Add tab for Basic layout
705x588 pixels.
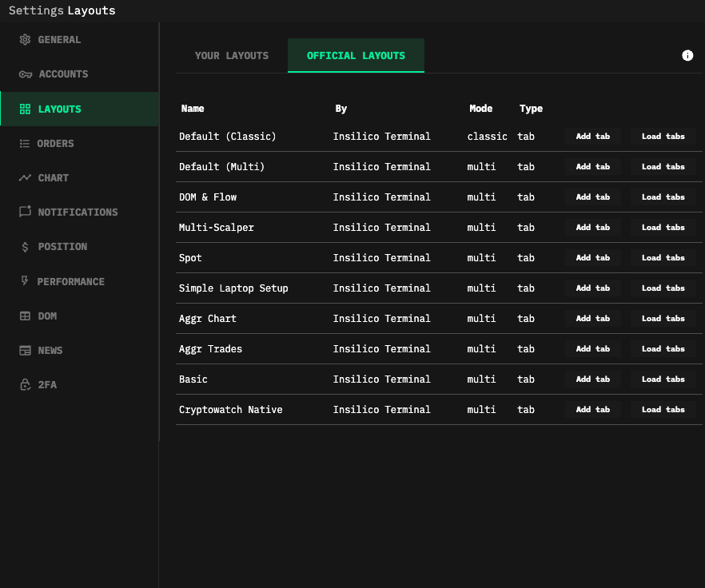click(592, 379)
